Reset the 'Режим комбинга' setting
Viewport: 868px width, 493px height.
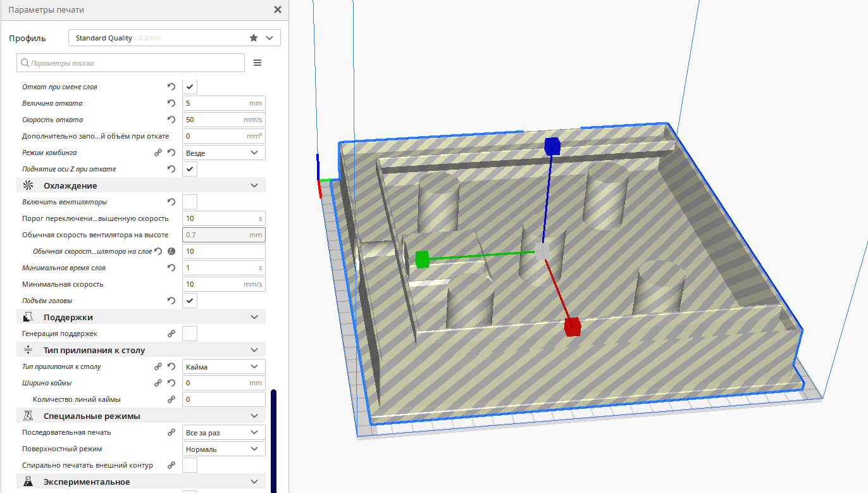[171, 153]
